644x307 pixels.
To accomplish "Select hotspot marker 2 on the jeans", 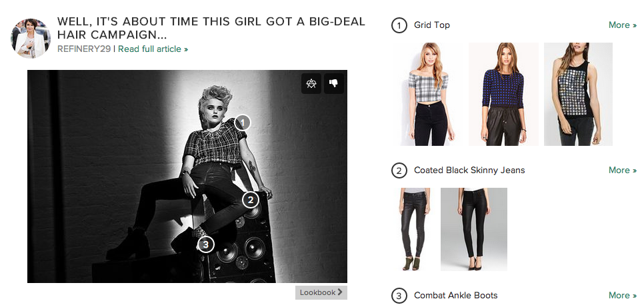I will tap(251, 200).
